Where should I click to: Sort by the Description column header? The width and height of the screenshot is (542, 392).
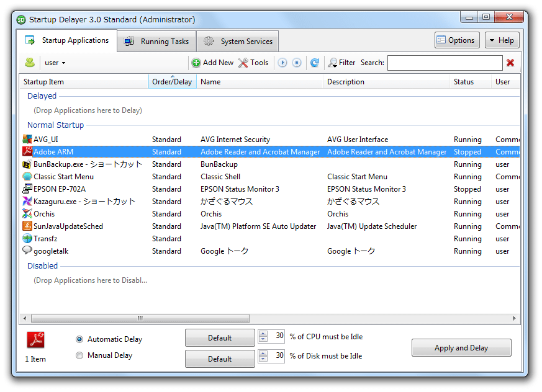pyautogui.click(x=386, y=82)
